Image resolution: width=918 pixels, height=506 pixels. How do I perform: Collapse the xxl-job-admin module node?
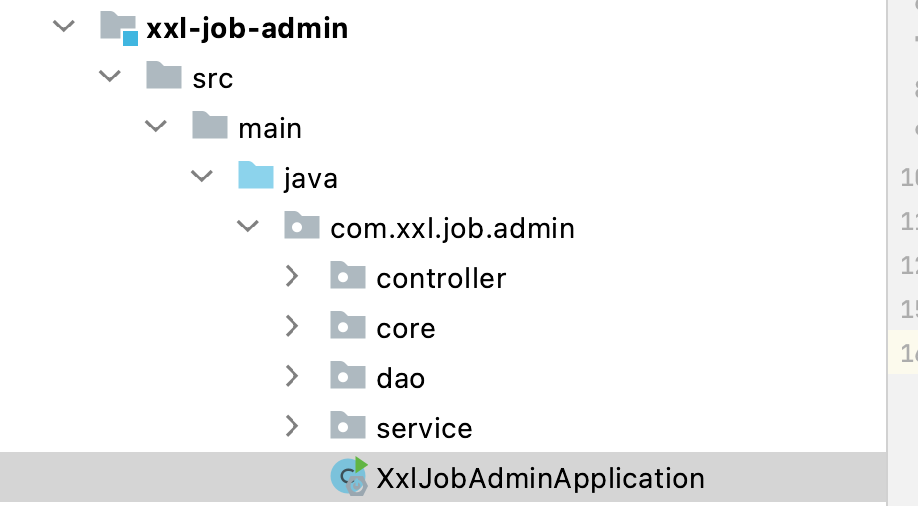click(65, 27)
